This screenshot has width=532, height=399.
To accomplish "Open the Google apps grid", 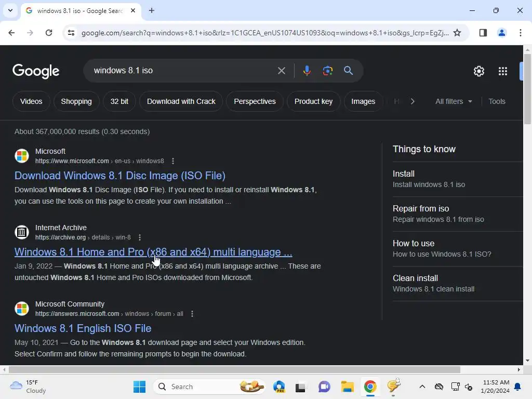I will click(502, 71).
